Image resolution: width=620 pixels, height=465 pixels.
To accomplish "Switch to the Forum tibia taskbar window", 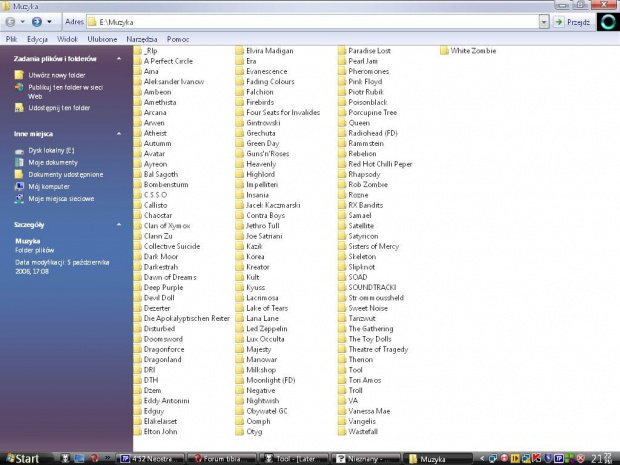I will pyautogui.click(x=222, y=459).
